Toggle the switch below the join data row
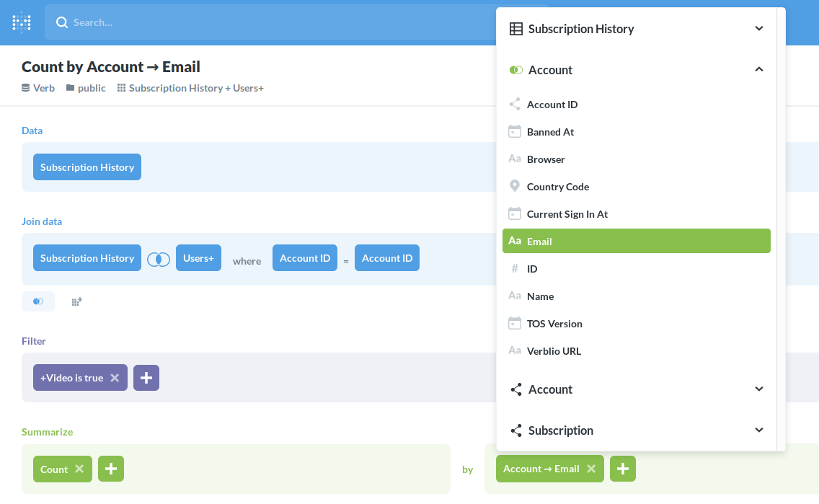 (38, 301)
